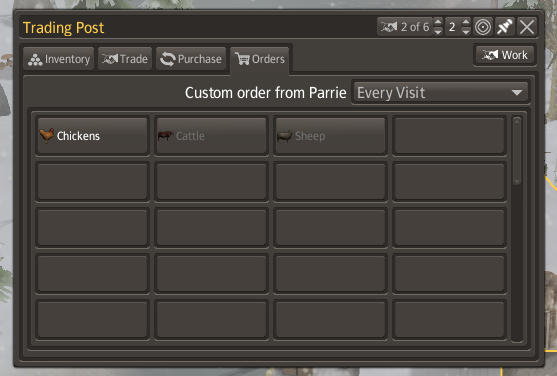Open the Every Visit dropdown

(x=440, y=93)
